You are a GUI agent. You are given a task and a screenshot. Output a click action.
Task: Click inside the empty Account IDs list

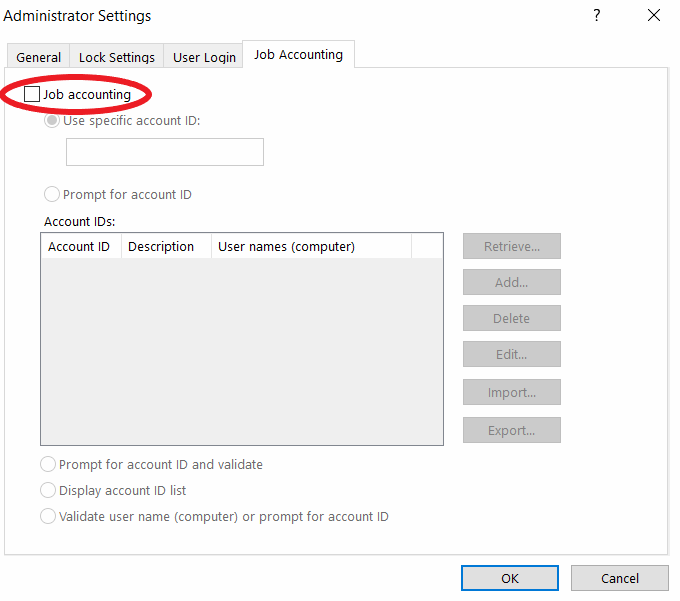tap(242, 351)
